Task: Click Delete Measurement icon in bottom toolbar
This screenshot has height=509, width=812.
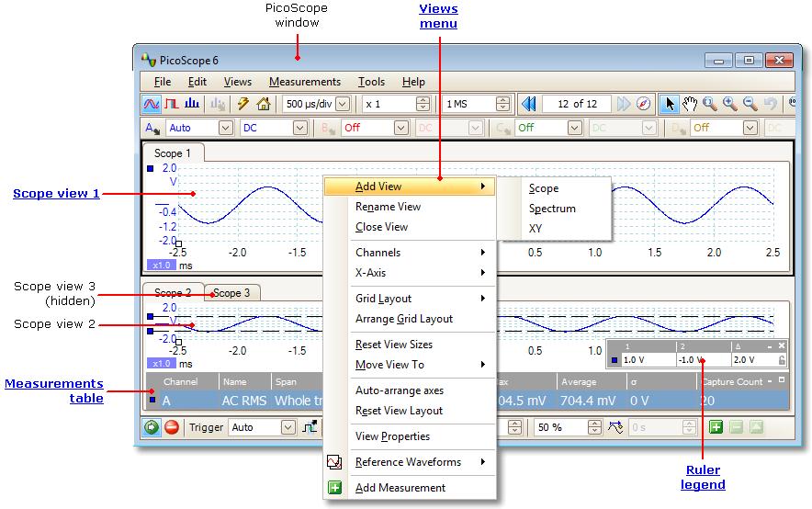Action: click(x=736, y=427)
